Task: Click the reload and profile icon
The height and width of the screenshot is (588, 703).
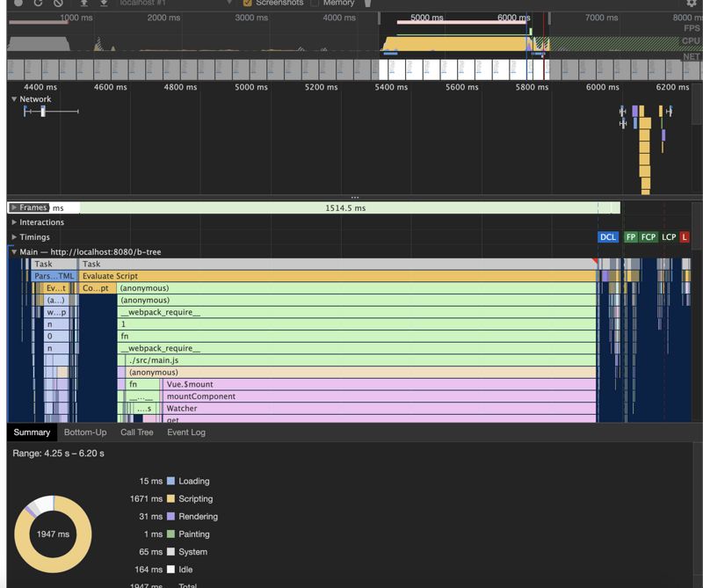Action: (38, 3)
